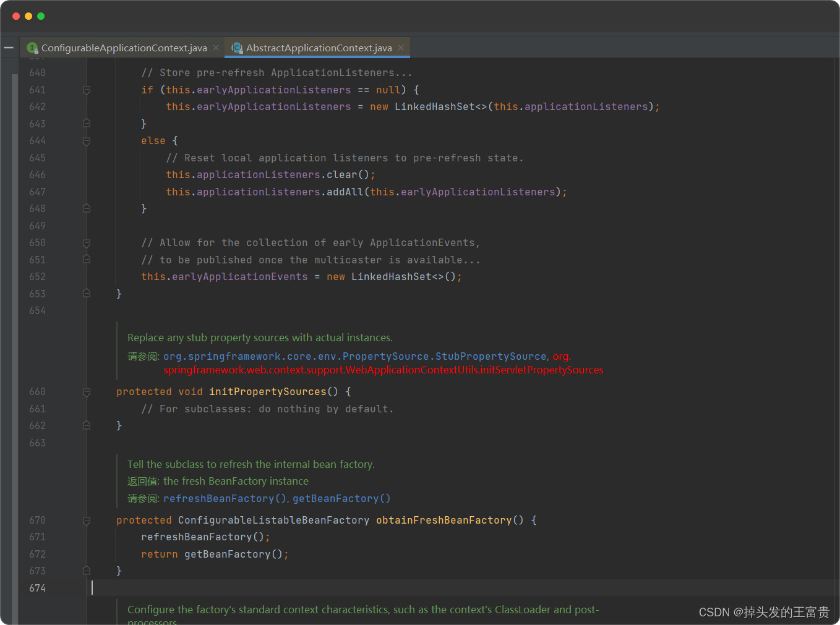Click the addAll call on line 647
Viewport: 840px width, 625px height.
click(345, 192)
